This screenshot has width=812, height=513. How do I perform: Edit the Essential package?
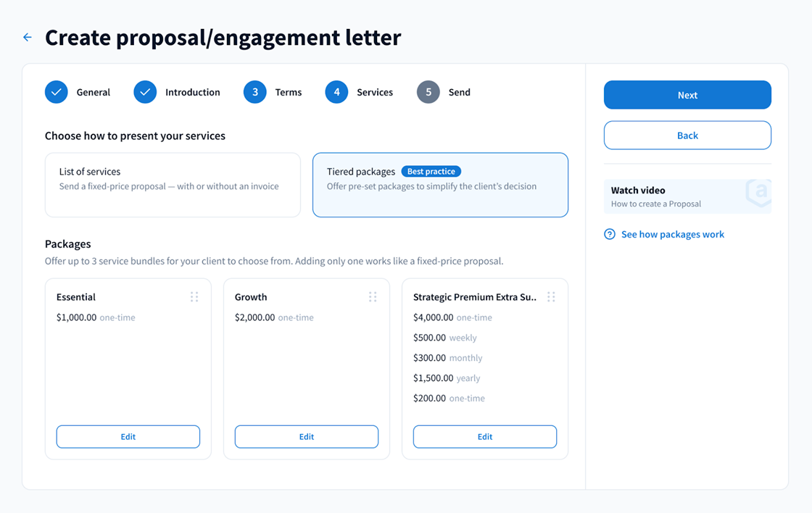[x=128, y=437]
